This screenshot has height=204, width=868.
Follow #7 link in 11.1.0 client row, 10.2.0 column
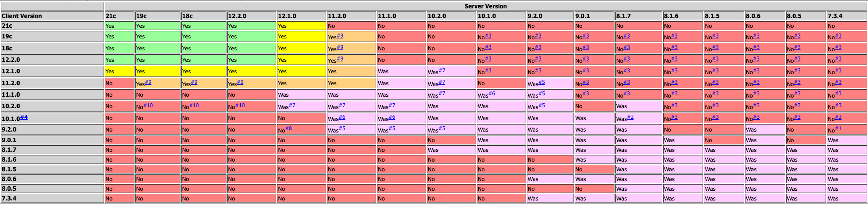pyautogui.click(x=442, y=94)
